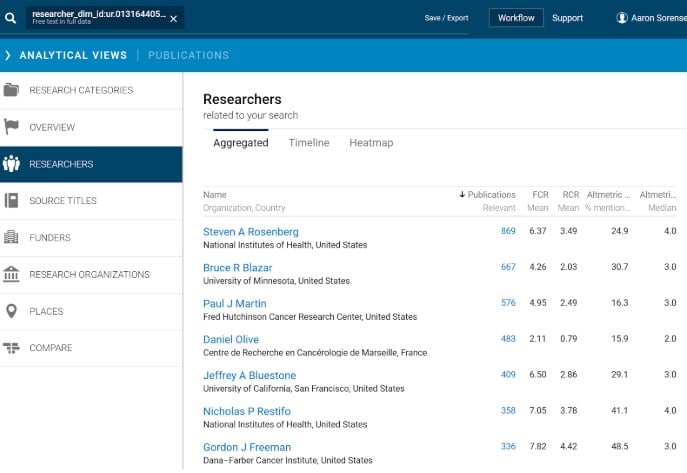Click the Workflow button
Screen dimensions: 687x473
(x=516, y=18)
